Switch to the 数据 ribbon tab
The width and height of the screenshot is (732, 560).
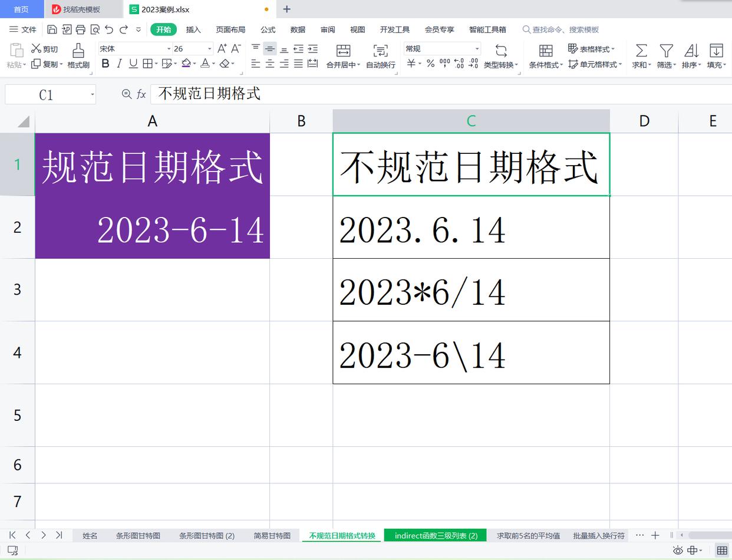pyautogui.click(x=298, y=29)
